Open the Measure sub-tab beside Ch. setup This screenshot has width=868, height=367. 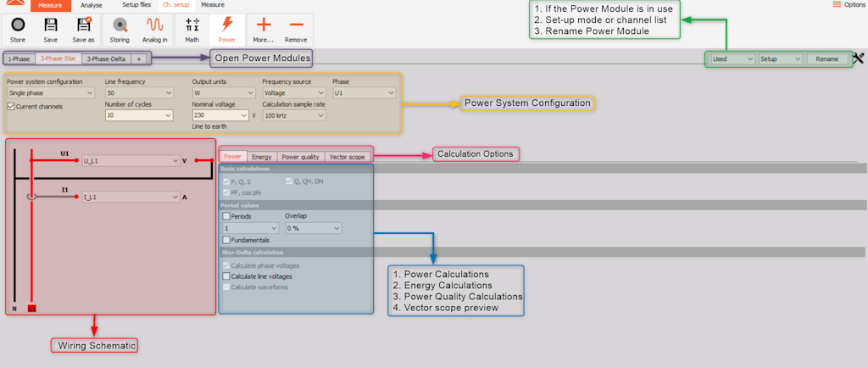click(213, 5)
